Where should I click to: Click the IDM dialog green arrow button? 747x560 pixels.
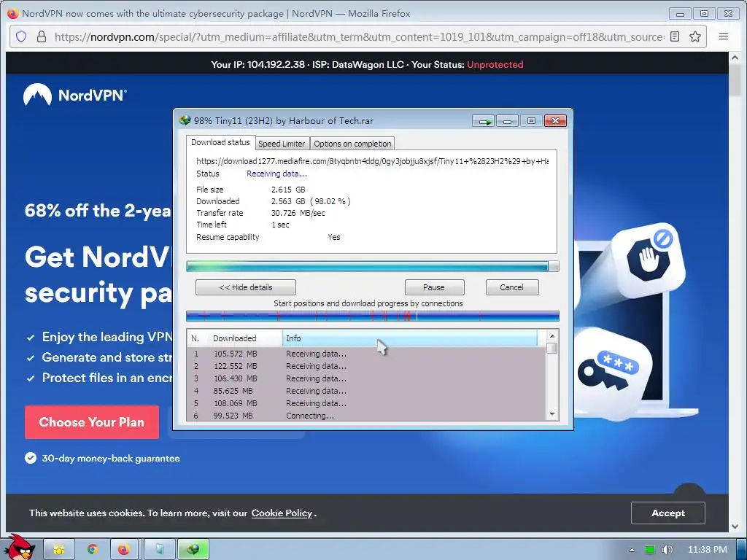(x=484, y=121)
